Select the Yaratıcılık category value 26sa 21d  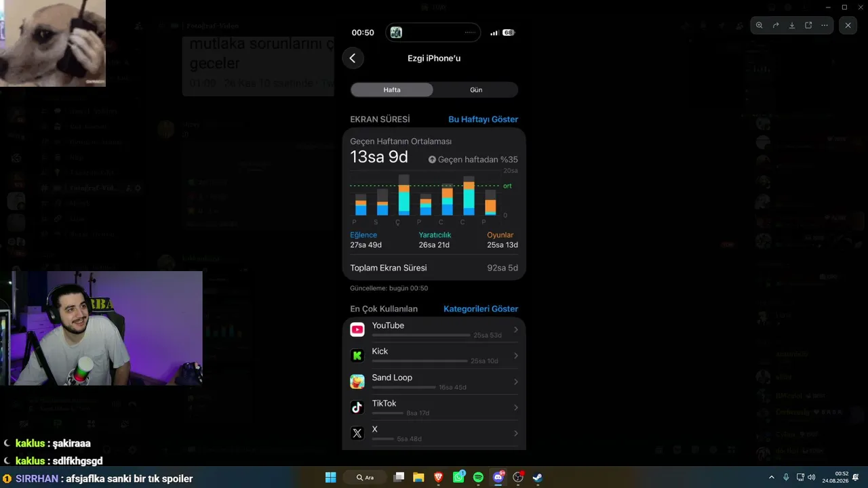434,245
